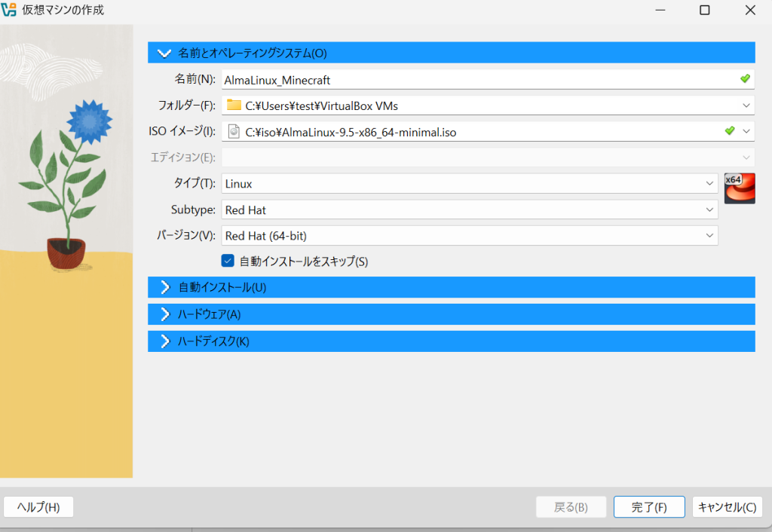Open the フォルダー(F) folder dropdown arrow
The width and height of the screenshot is (772, 532).
(746, 105)
